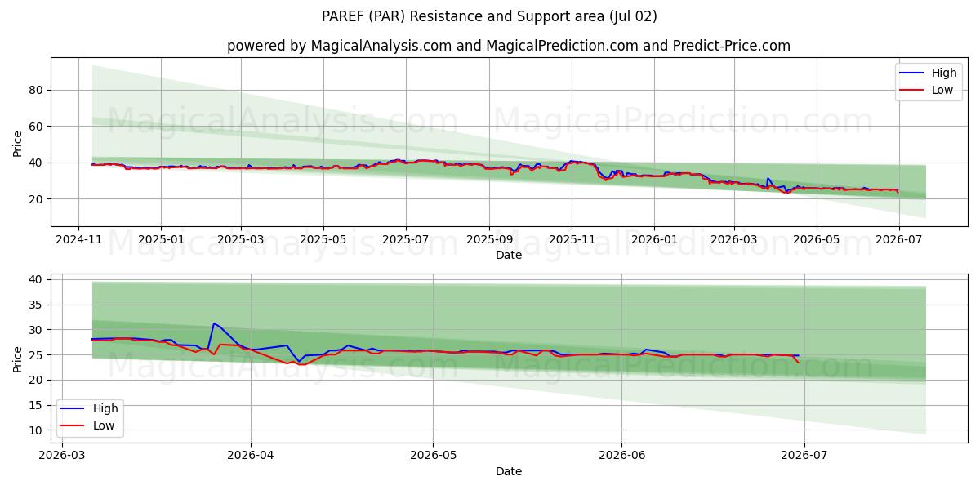Viewport: 980px width, 490px height.
Task: Click the '2026-04' x-axis label of bottom chart
Action: [251, 457]
